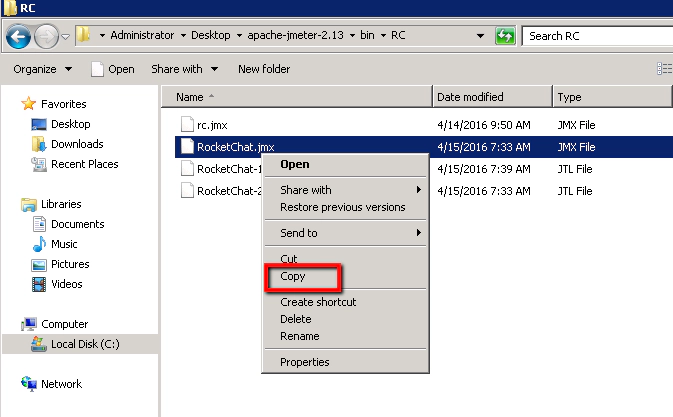Click the Forward navigation arrow
The width and height of the screenshot is (673, 417).
(46, 36)
